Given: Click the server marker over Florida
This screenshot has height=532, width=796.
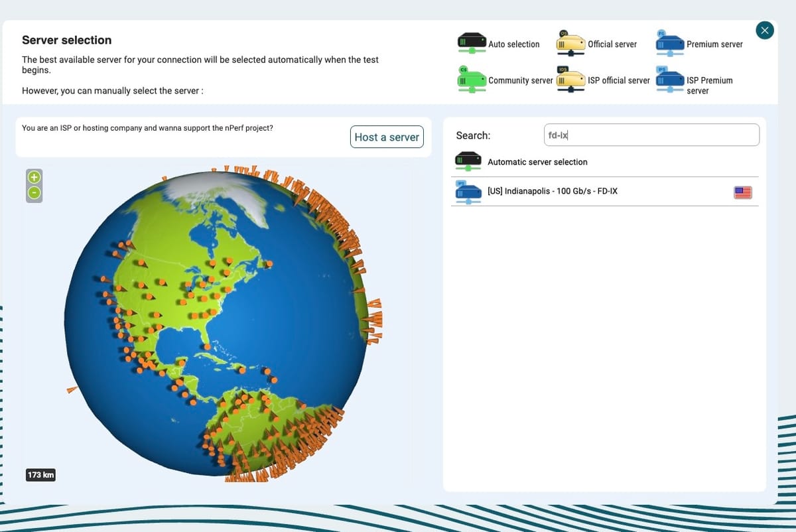Looking at the screenshot, I should [x=208, y=346].
